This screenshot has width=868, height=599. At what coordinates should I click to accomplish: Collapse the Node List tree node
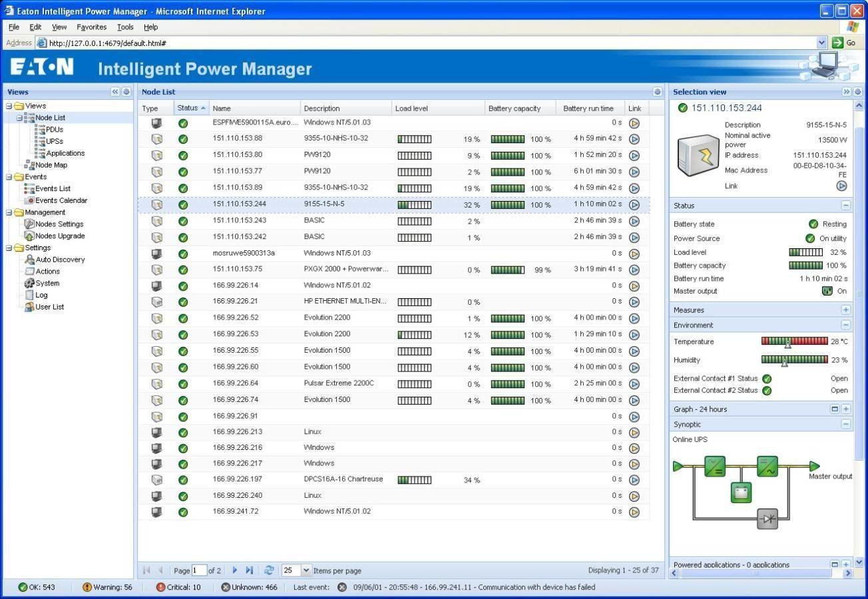(19, 118)
